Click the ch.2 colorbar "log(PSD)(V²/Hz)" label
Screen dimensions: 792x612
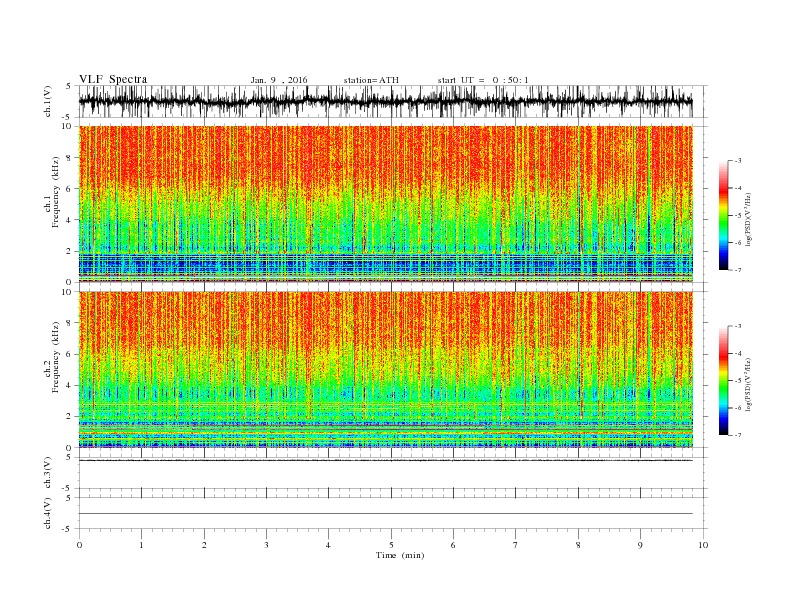[749, 387]
